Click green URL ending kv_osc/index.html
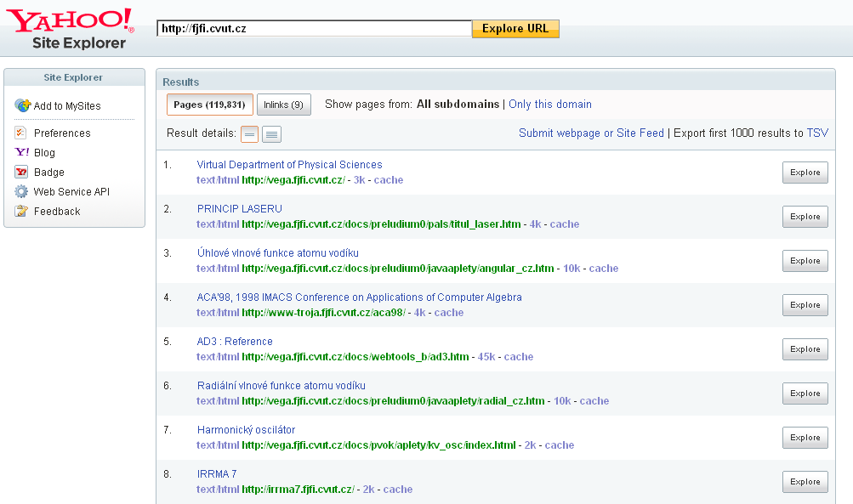This screenshot has width=853, height=504. pyautogui.click(x=378, y=445)
